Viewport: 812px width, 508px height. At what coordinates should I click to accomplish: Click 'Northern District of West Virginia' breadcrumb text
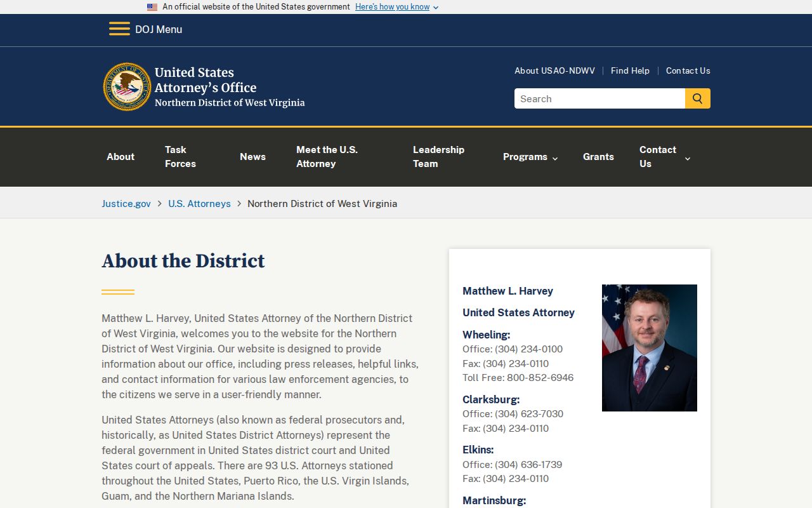tap(322, 204)
